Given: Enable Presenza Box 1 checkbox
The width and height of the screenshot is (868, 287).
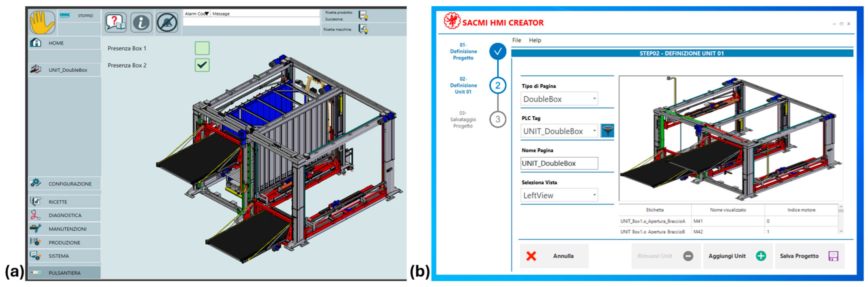Looking at the screenshot, I should coord(202,48).
